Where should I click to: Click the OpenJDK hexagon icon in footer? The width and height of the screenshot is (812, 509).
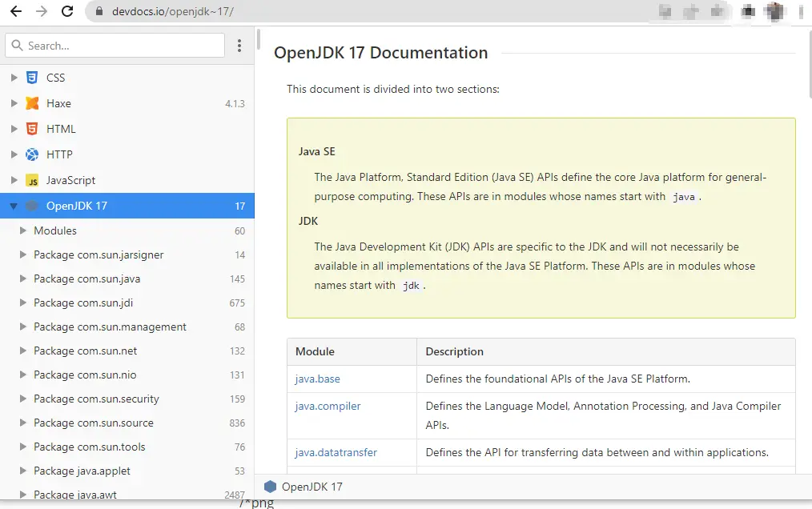click(x=271, y=487)
